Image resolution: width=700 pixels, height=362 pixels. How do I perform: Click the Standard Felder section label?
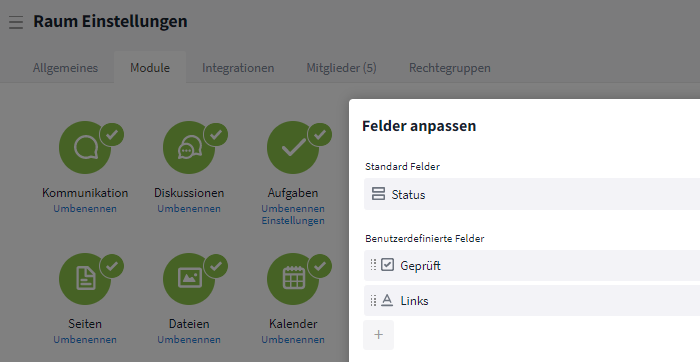[402, 166]
